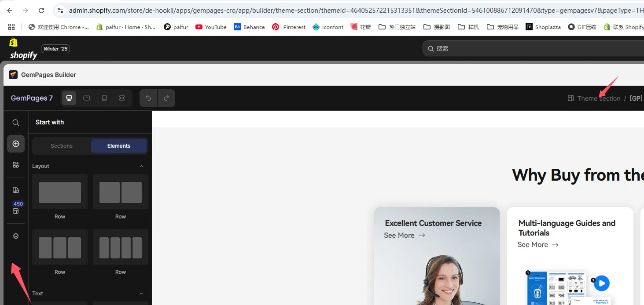Click the add element plus icon in sidebar
Screen dimensions: 644x305
[x=16, y=144]
